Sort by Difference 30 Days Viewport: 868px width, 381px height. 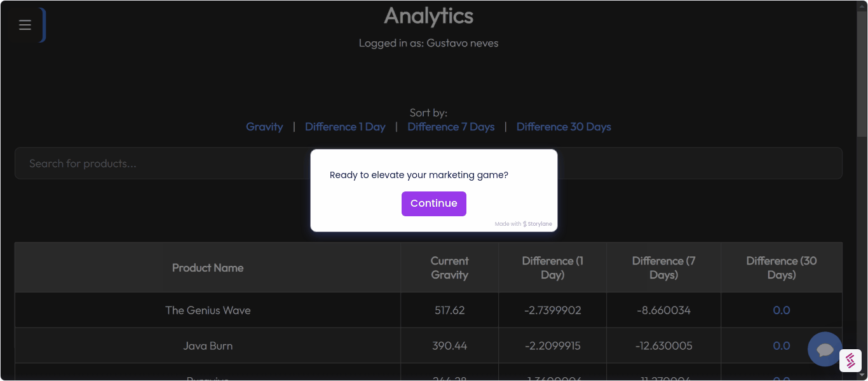point(564,127)
